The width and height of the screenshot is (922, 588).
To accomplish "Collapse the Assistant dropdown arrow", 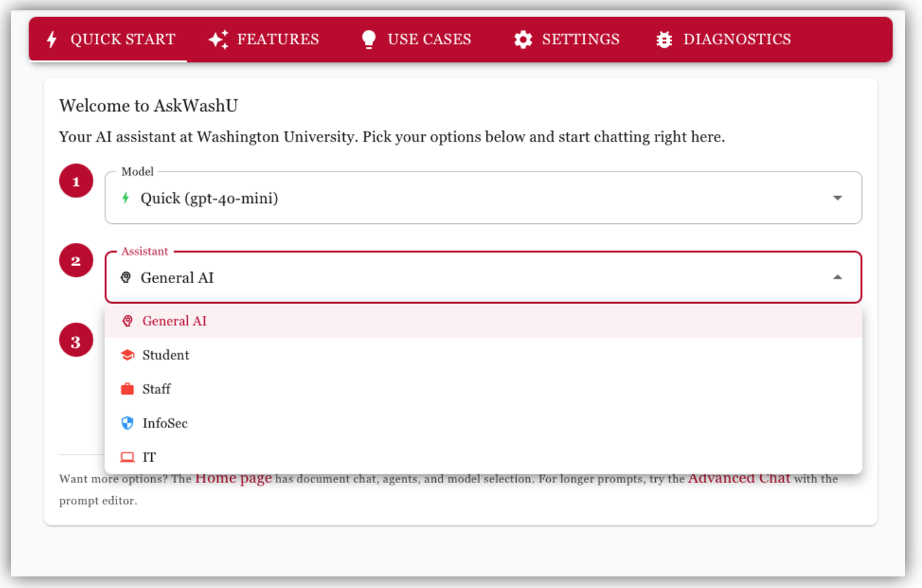I will 838,278.
